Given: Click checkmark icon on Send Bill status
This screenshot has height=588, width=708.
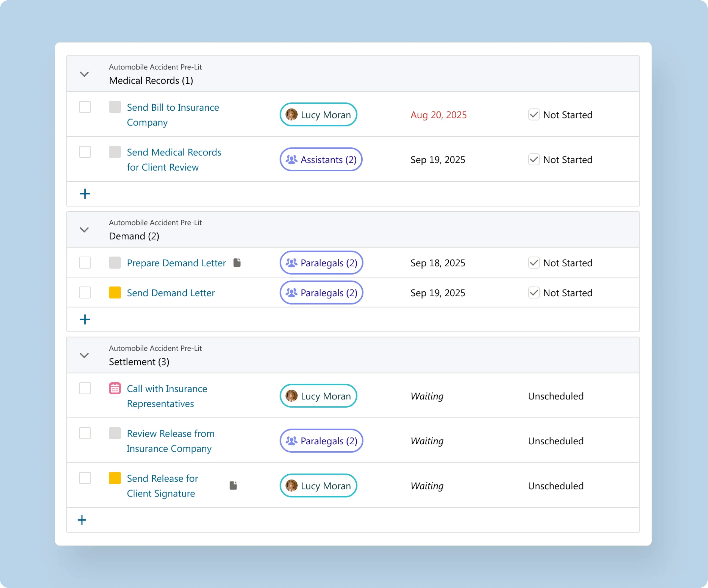Looking at the screenshot, I should click(534, 115).
